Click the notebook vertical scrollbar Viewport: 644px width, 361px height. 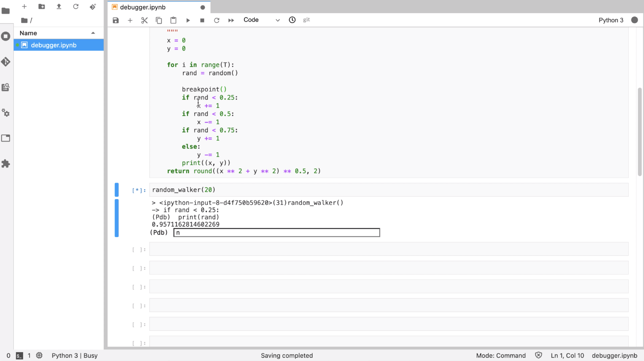[639, 131]
